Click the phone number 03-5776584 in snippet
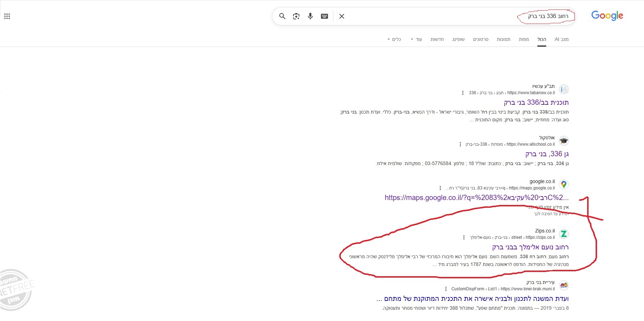 (x=438, y=163)
